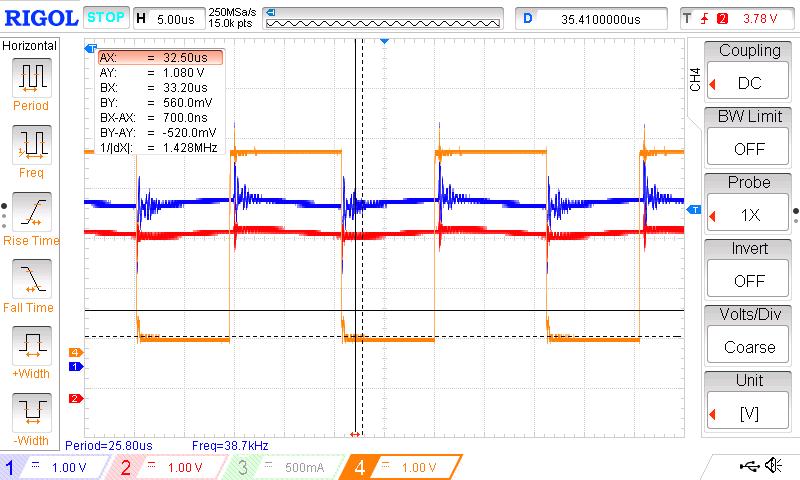
Task: Click the 250MSa/s sample rate readout
Action: pyautogui.click(x=232, y=13)
